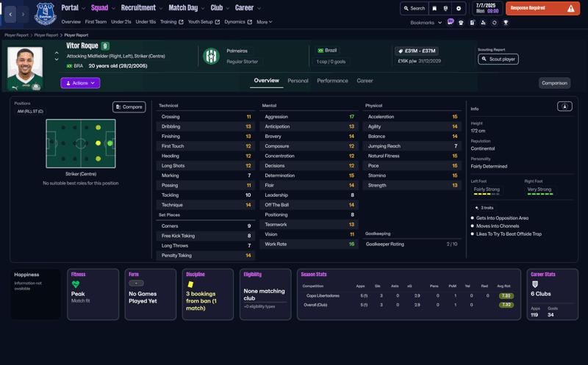This screenshot has height=365, width=588.
Task: Open Youth Setup link
Action: tap(204, 22)
